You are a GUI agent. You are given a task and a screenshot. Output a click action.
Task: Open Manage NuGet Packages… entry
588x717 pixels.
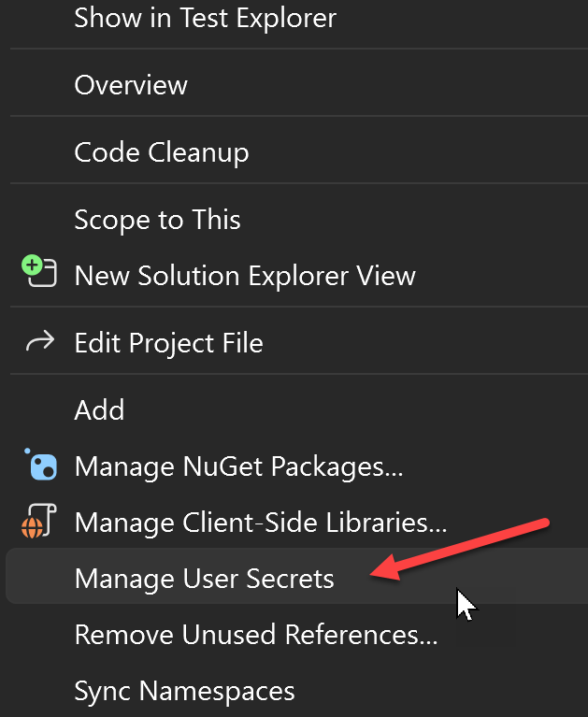(x=238, y=466)
